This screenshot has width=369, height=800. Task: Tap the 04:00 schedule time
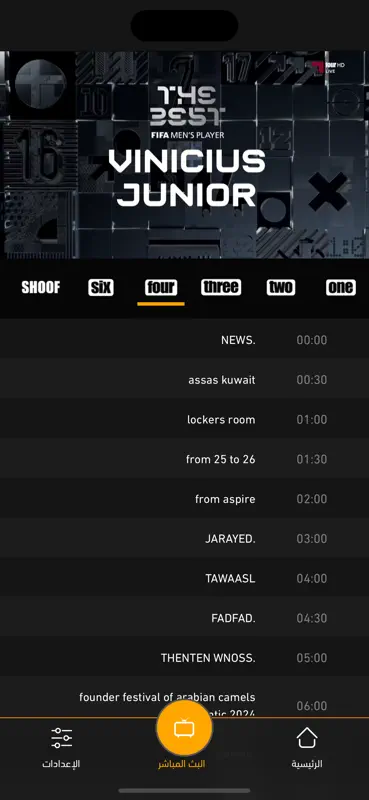(312, 579)
